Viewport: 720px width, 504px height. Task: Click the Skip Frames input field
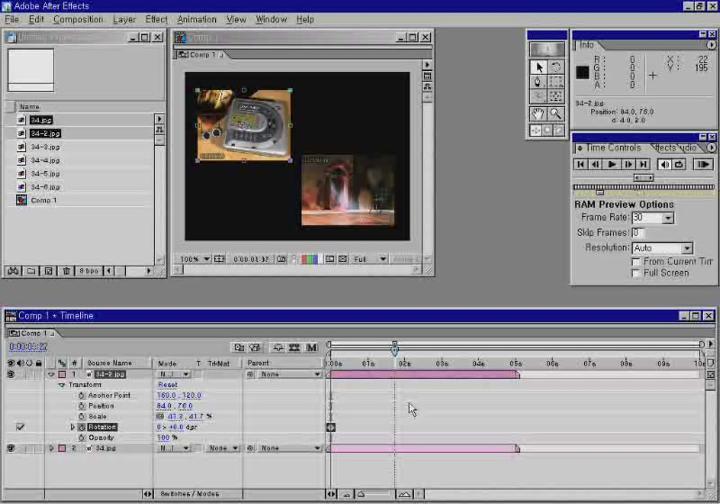(638, 233)
